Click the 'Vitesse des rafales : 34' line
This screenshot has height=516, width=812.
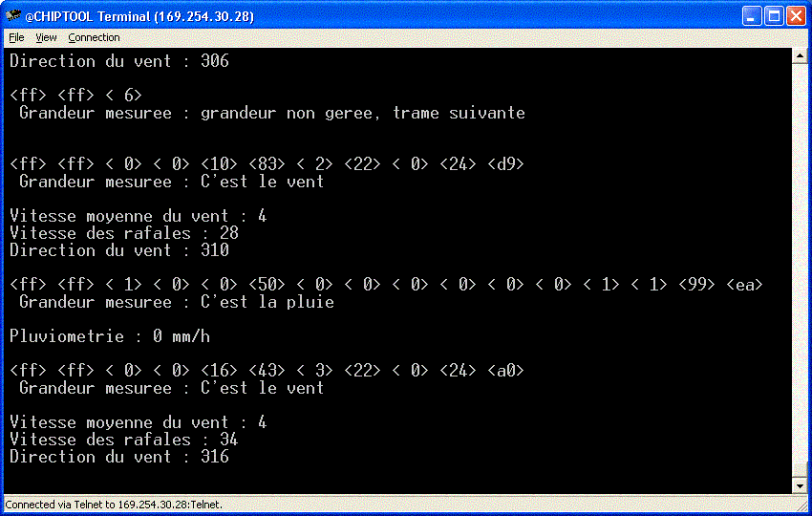tap(123, 440)
